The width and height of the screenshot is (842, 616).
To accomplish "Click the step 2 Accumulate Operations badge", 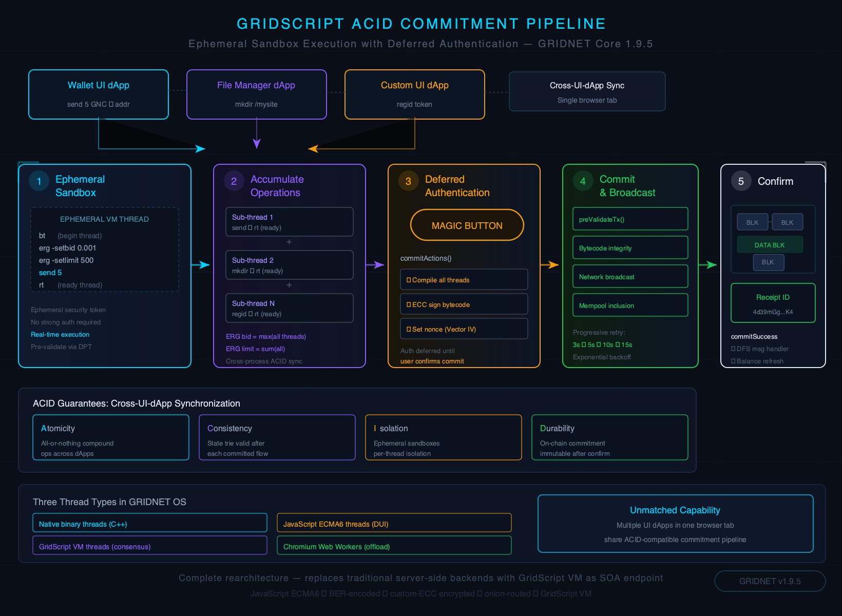I will pyautogui.click(x=234, y=181).
